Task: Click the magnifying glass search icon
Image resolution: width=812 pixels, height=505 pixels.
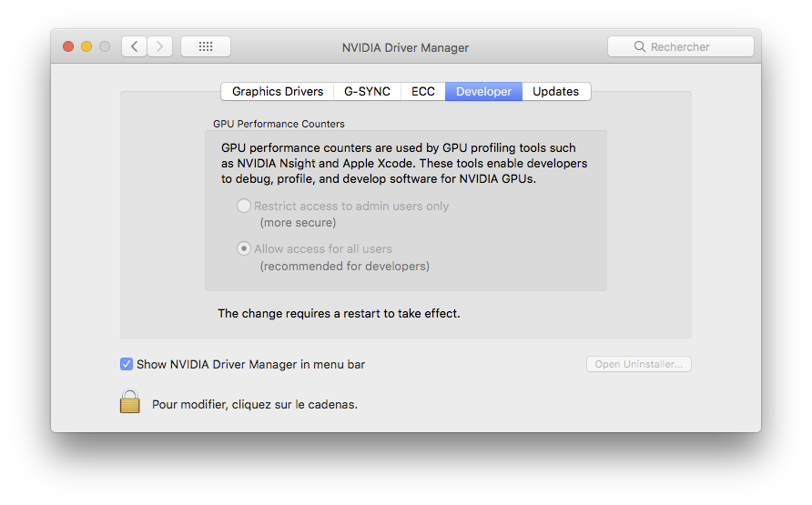Action: click(x=640, y=46)
